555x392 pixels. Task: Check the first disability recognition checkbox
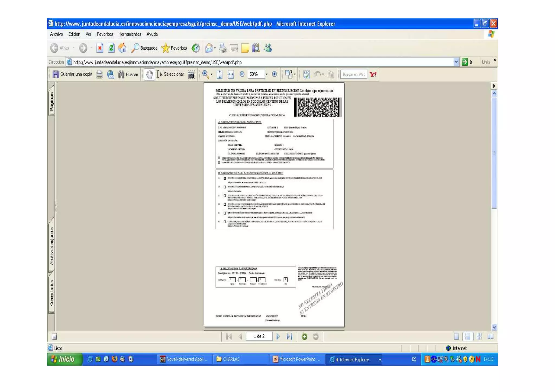pos(219,158)
